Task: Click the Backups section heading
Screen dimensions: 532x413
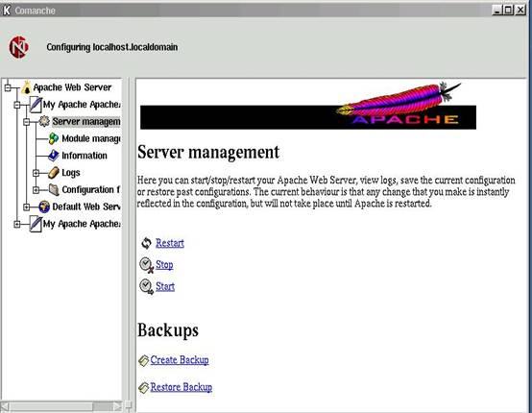Action: pyautogui.click(x=168, y=330)
